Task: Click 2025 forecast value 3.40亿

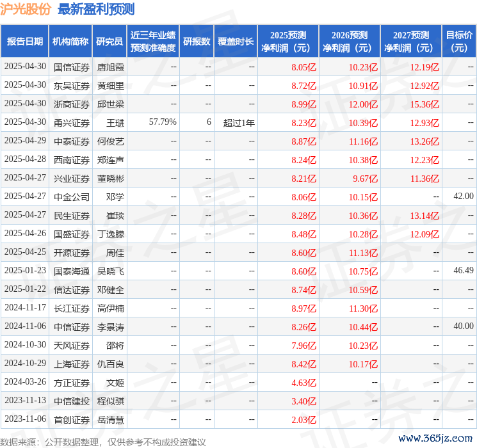Action: tap(304, 401)
